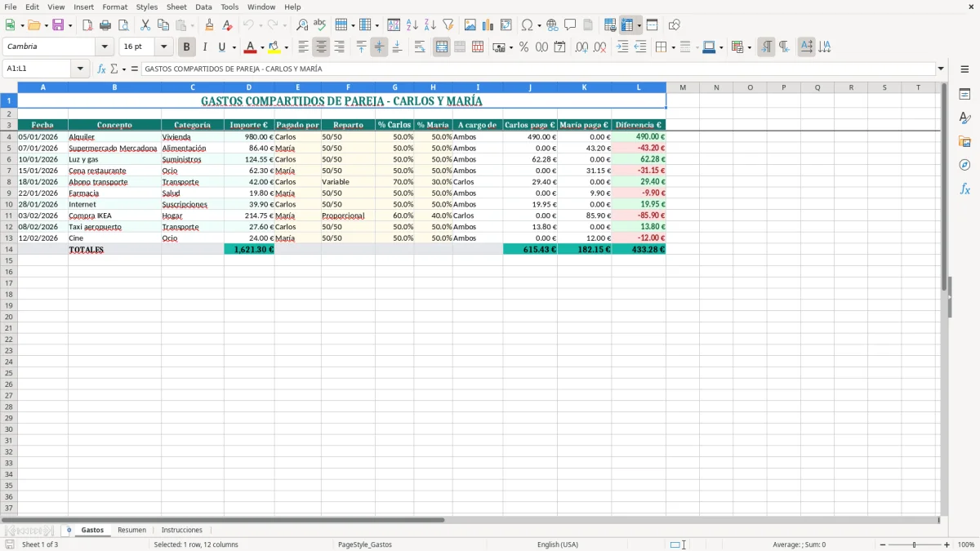Toggle Italic formatting
The height and width of the screenshot is (551, 980).
coord(205,47)
